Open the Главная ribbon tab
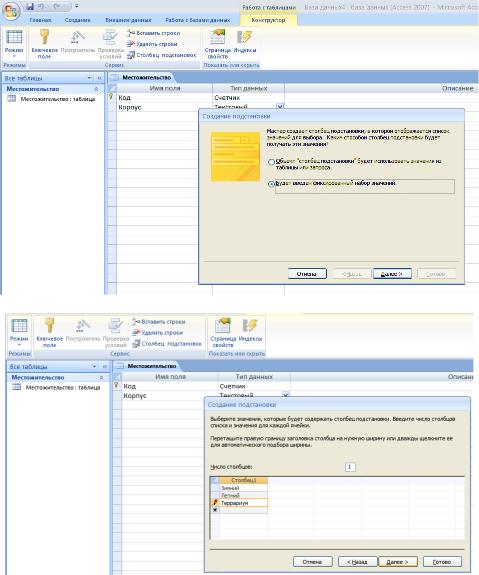 click(40, 20)
